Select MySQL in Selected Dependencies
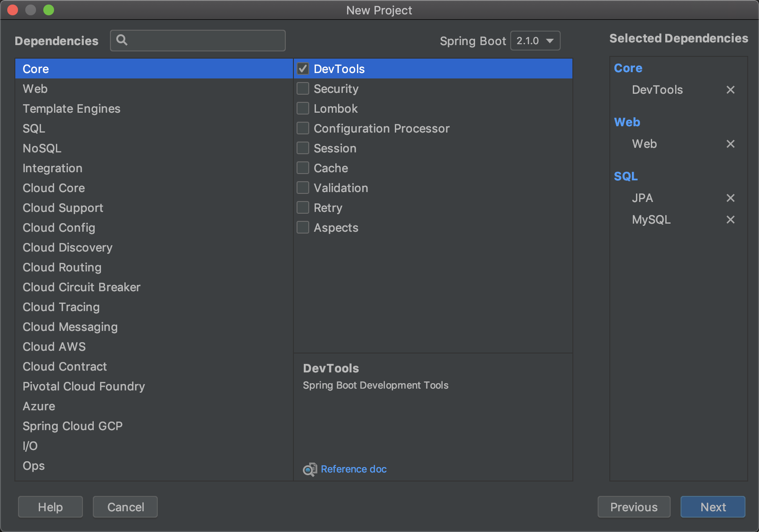 point(651,220)
